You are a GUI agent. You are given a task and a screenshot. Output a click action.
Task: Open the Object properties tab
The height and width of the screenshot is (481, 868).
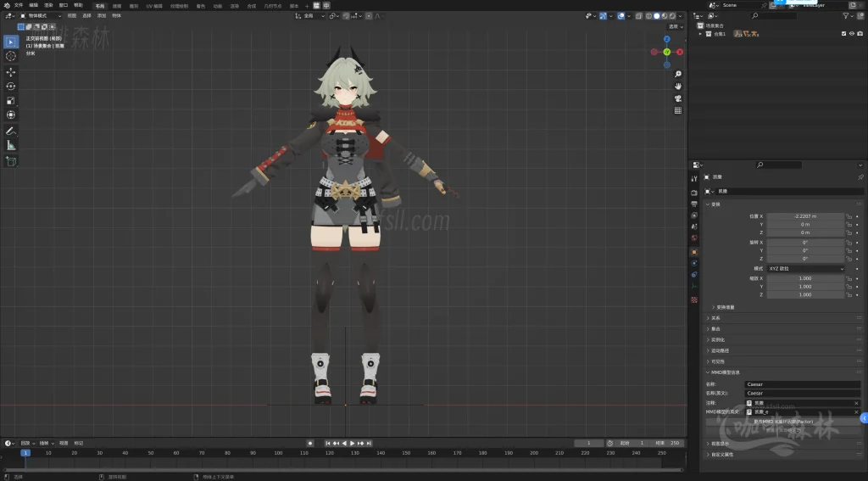click(694, 252)
